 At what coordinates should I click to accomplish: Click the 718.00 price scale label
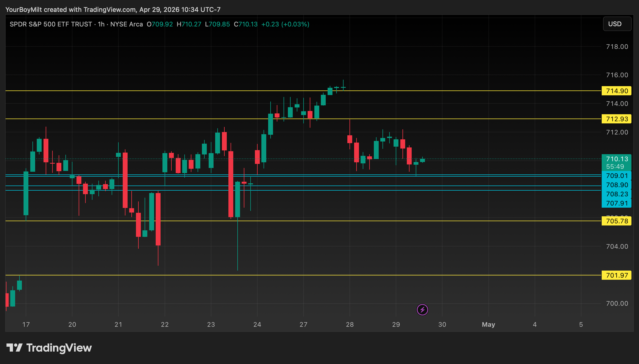(617, 47)
